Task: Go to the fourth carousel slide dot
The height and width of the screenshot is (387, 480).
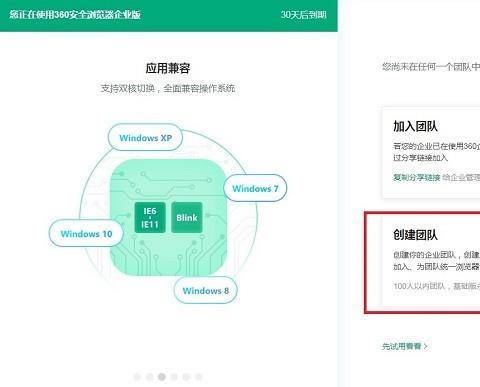Action: coord(174,377)
